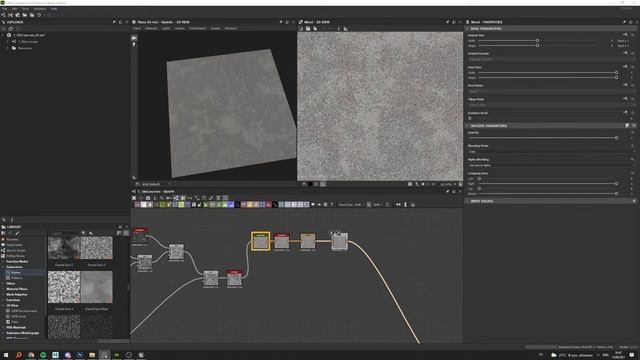Select Patterns category in Library tree
This screenshot has width=640, height=360.
[17, 278]
